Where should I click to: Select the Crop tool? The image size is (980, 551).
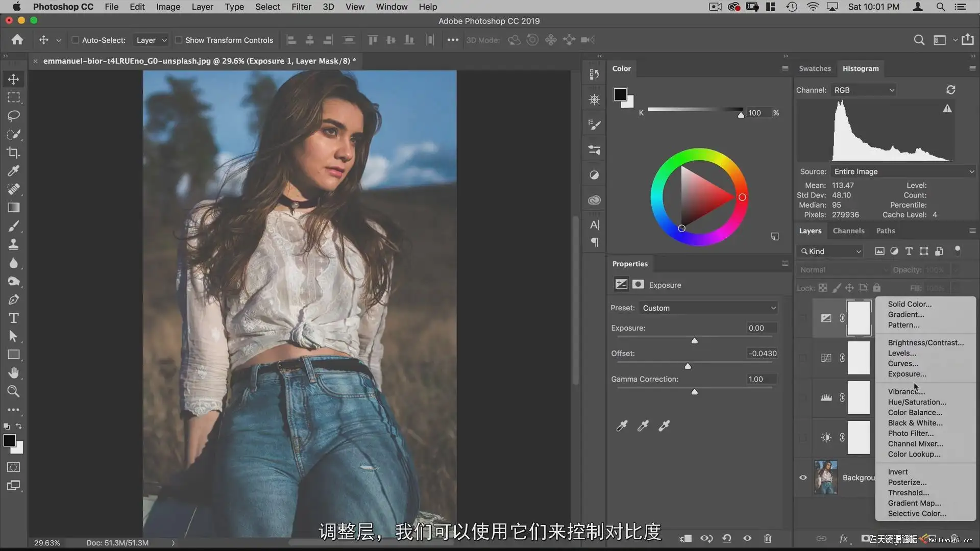14,153
